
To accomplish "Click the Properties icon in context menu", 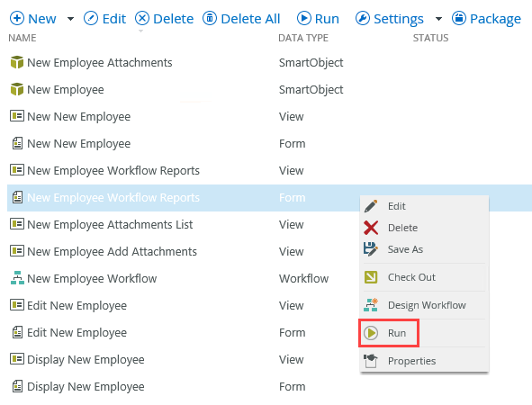I will [x=371, y=361].
